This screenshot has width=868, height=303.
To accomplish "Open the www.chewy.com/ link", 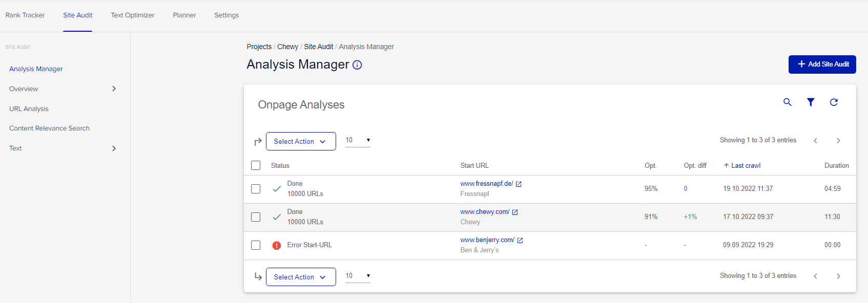I will 485,212.
